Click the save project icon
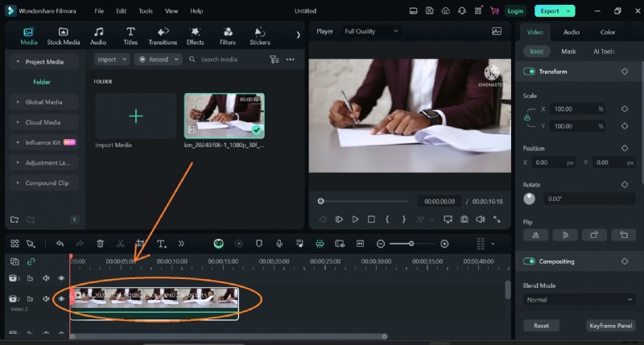This screenshot has height=345, width=644. click(429, 11)
